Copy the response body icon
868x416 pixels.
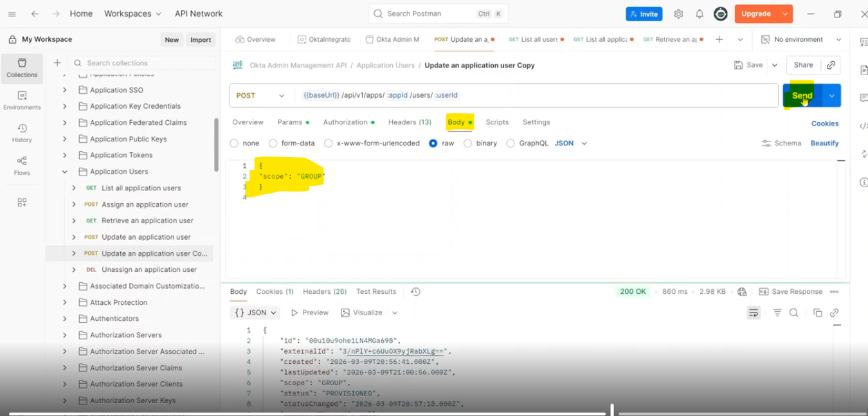817,312
